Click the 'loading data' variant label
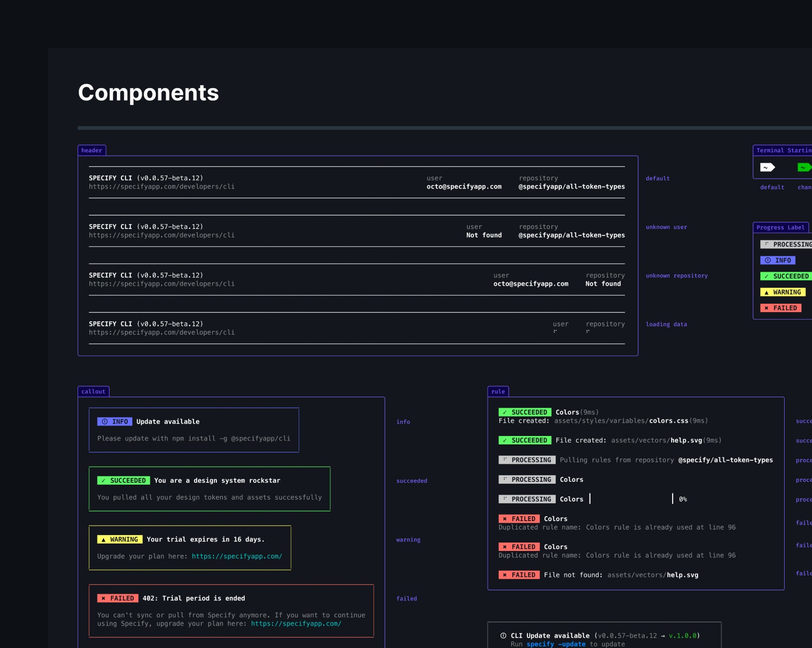812x648 pixels. click(x=666, y=324)
